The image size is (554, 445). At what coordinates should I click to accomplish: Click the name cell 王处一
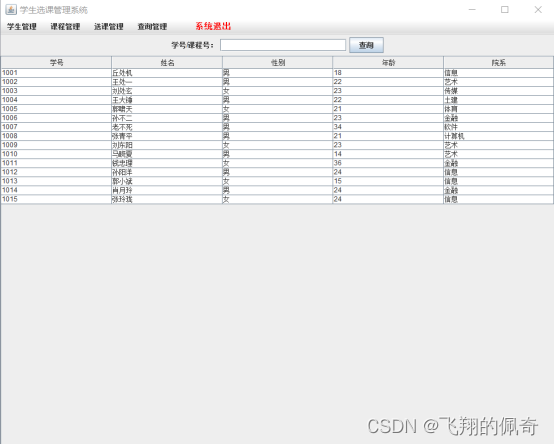(167, 82)
